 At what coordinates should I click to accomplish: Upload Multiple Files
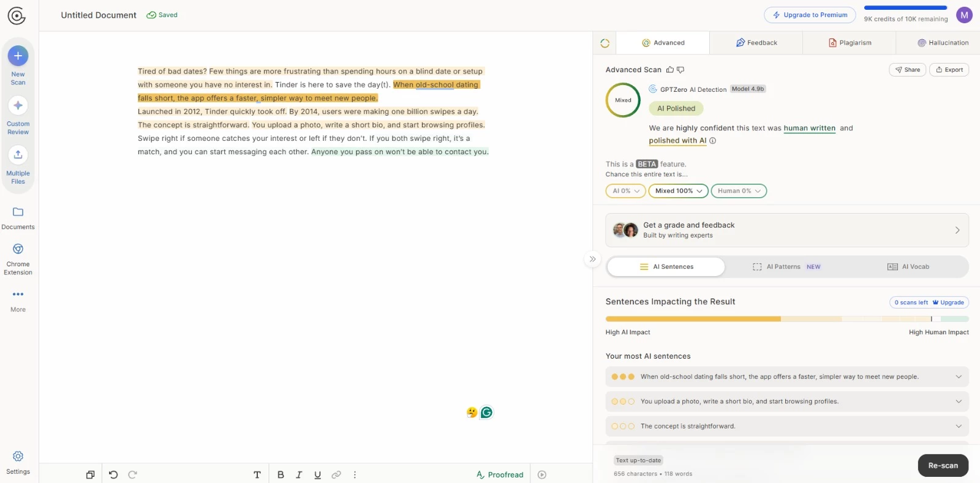(18, 165)
